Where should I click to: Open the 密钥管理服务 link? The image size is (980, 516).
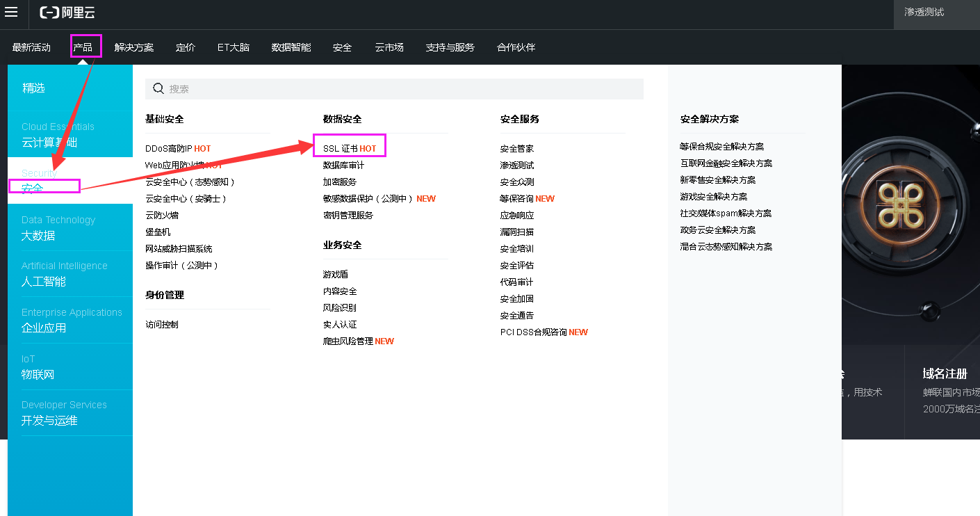[348, 216]
